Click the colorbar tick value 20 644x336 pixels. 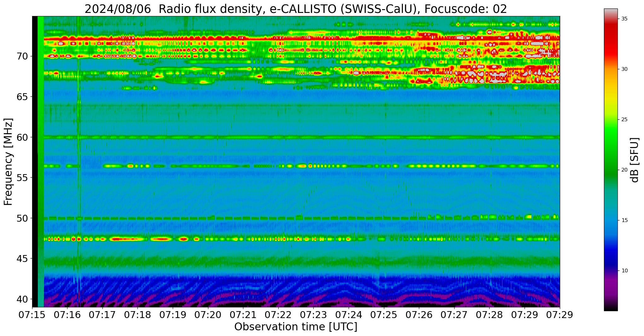(x=624, y=170)
